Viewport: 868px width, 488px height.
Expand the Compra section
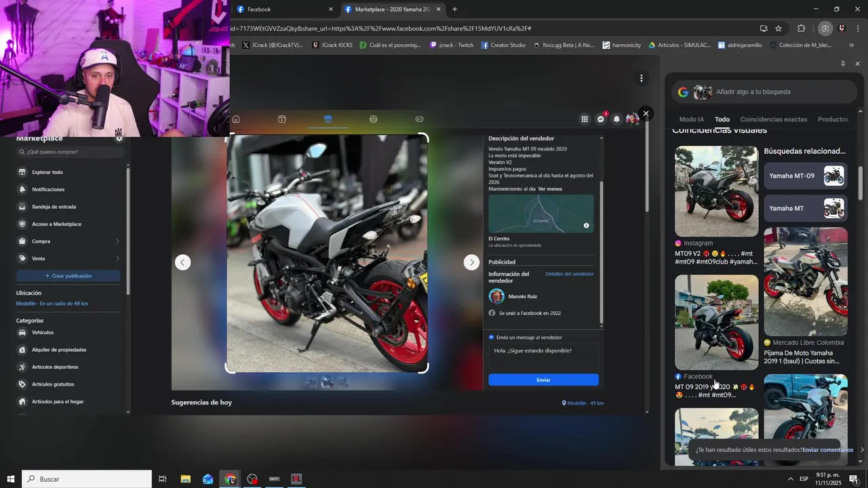[68, 241]
